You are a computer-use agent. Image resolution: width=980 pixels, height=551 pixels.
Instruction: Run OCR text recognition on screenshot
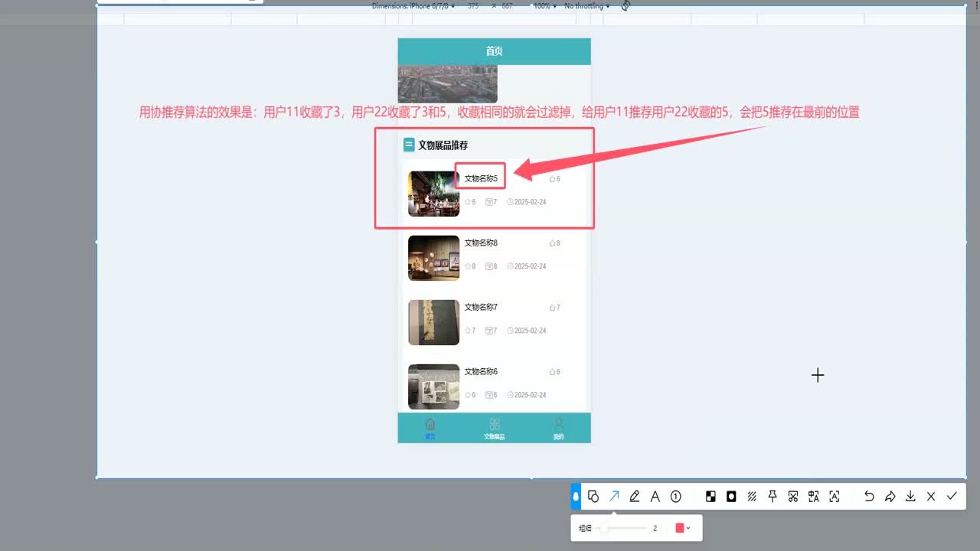coord(835,497)
